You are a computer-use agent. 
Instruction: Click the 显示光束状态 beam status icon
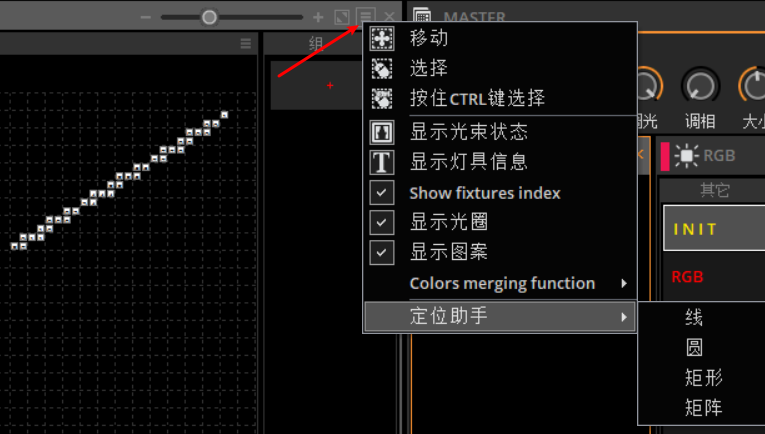tap(382, 132)
